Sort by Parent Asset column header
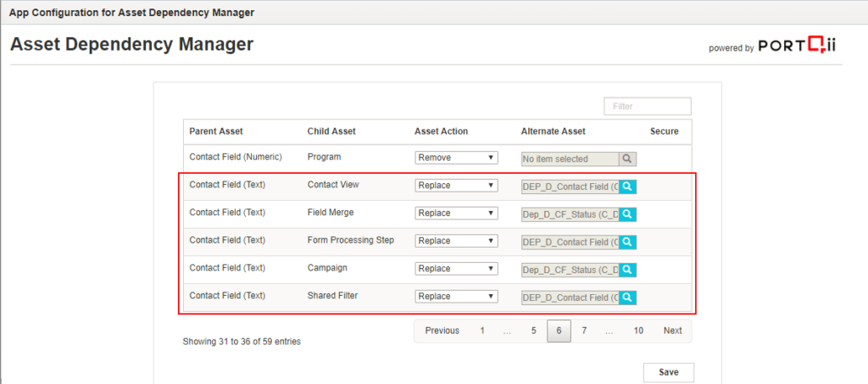This screenshot has width=868, height=384. [216, 131]
